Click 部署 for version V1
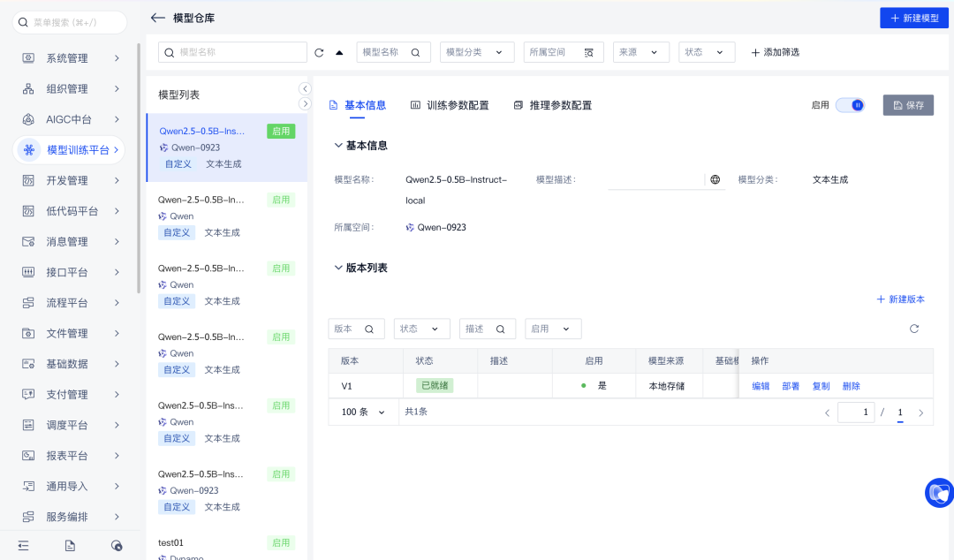 pyautogui.click(x=791, y=386)
